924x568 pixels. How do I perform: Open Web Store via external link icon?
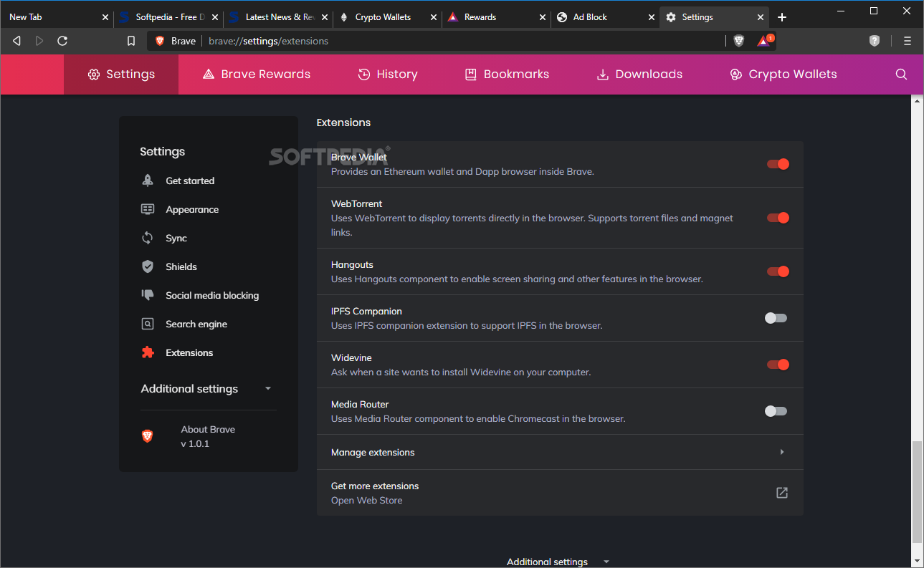pyautogui.click(x=782, y=493)
